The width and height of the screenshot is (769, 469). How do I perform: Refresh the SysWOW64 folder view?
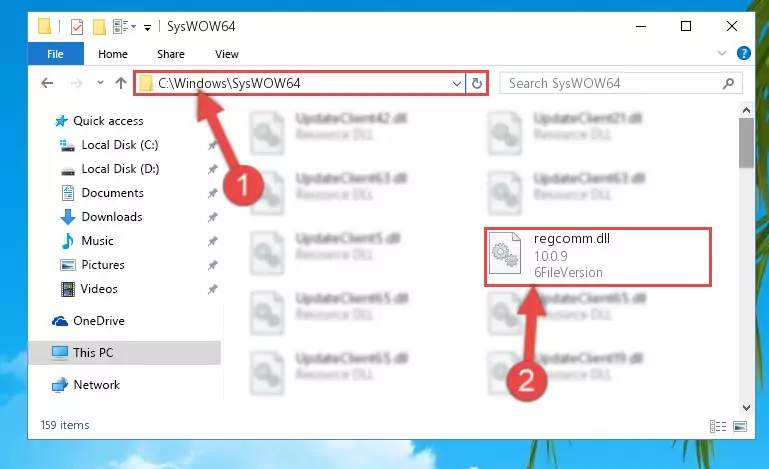(x=477, y=83)
